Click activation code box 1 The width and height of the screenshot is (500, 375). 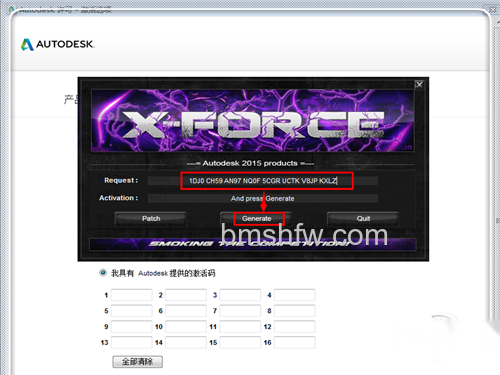coord(132,295)
